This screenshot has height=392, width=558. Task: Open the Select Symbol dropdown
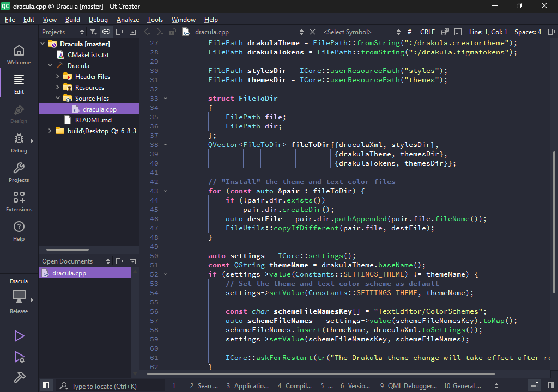[x=361, y=32]
